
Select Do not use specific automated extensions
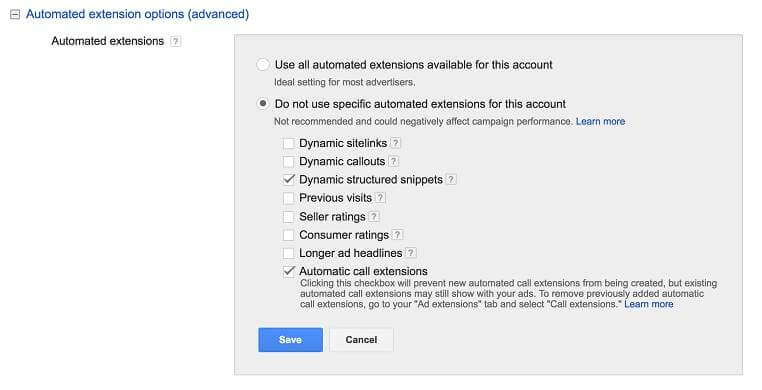pyautogui.click(x=262, y=103)
